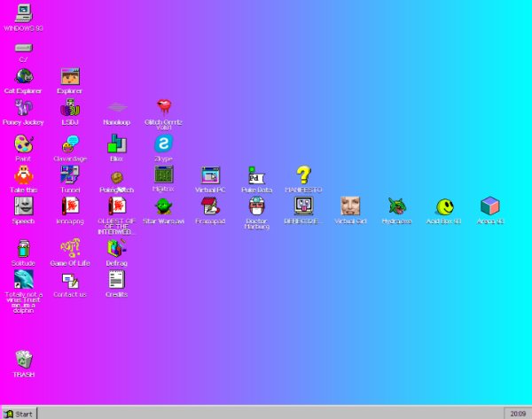532x419 pixels.
Task: Launch the Game Of Life icon
Action: pos(70,249)
